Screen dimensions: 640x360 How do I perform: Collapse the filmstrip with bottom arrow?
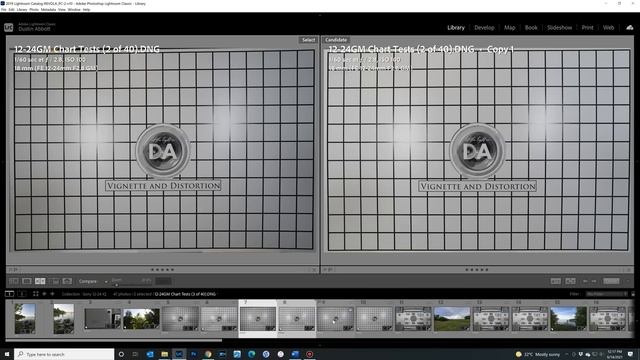coord(320,345)
